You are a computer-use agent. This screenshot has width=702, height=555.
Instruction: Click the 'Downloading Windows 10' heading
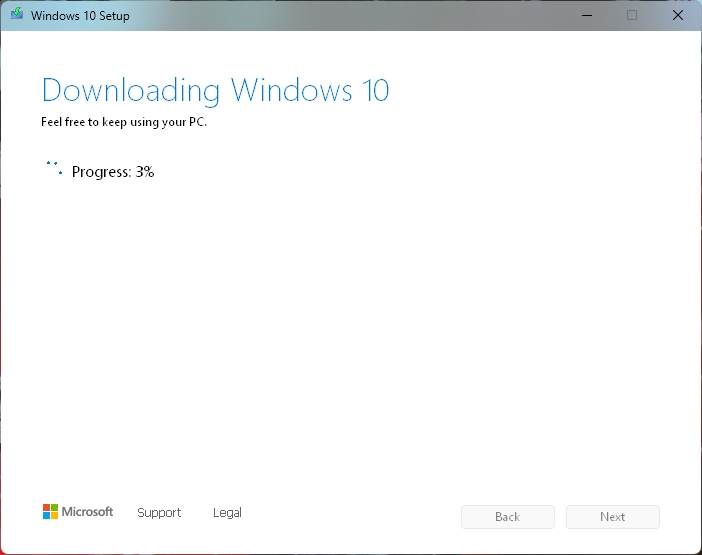215,91
